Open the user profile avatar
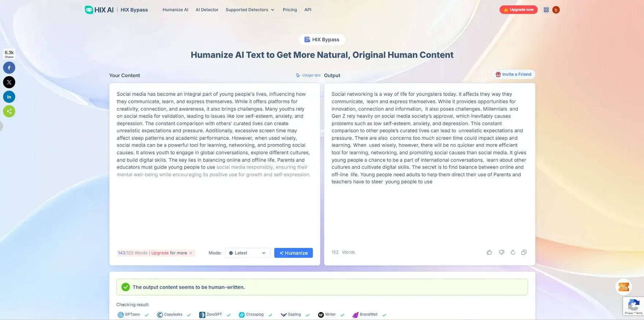 pyautogui.click(x=556, y=10)
